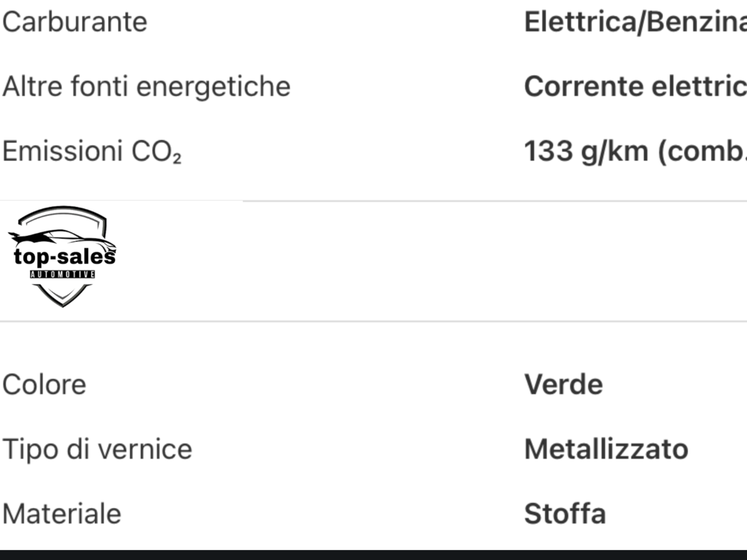Select the Tipo di vernice label
The height and width of the screenshot is (560, 747).
pos(97,449)
